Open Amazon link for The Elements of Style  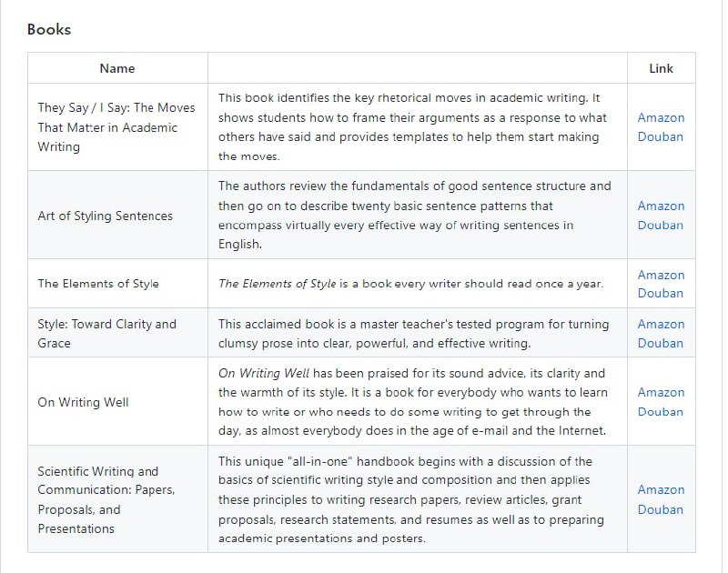click(x=661, y=275)
